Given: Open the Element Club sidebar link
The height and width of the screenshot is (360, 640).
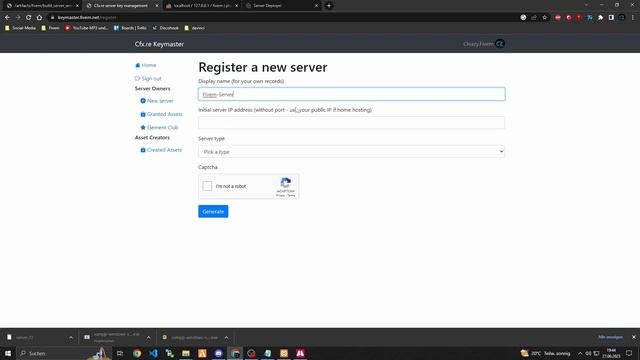Looking at the screenshot, I should [x=162, y=127].
